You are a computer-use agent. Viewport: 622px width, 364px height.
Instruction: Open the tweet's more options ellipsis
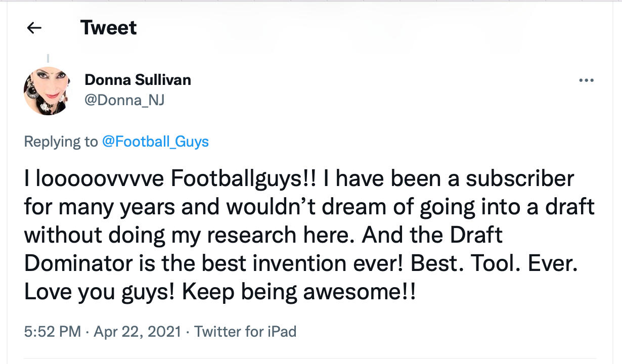[586, 80]
